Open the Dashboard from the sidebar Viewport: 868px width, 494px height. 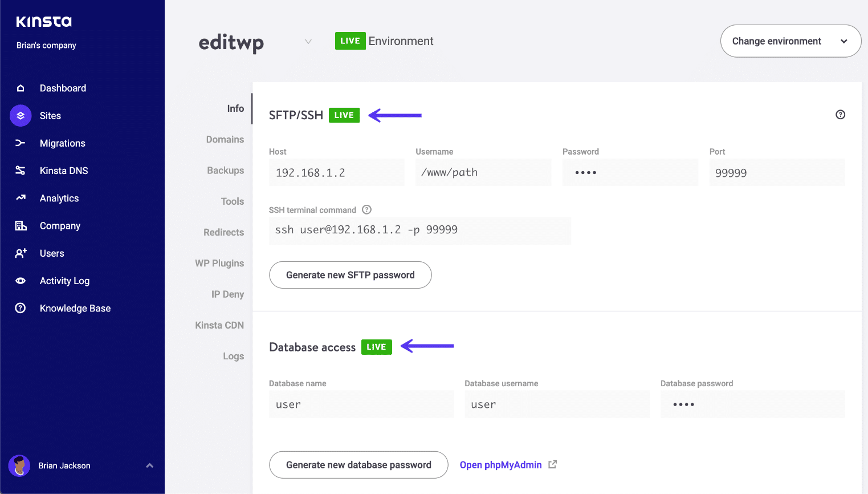[x=63, y=88]
